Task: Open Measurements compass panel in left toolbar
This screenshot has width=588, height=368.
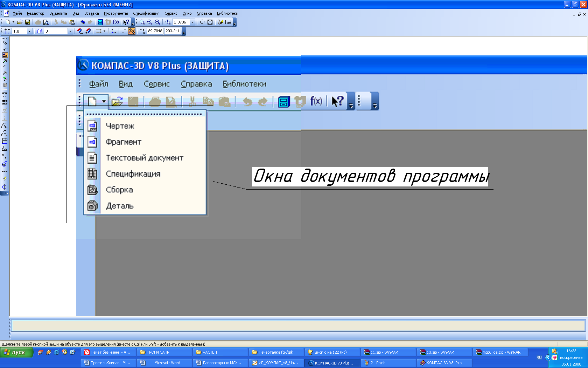Action: pos(5,73)
